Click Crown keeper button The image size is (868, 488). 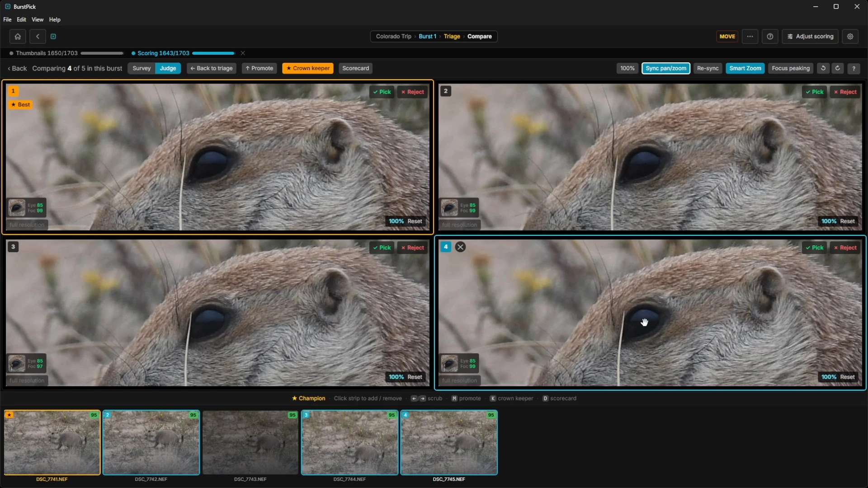pos(308,68)
